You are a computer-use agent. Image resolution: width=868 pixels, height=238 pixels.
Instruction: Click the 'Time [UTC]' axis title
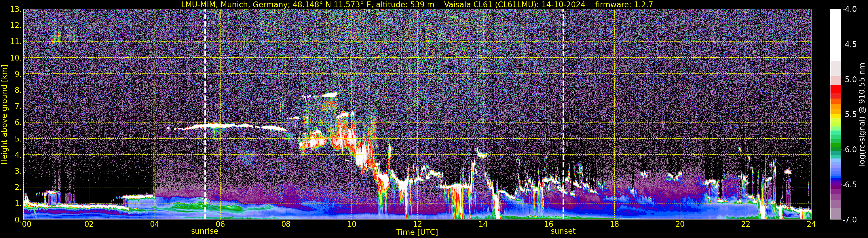[417, 232]
